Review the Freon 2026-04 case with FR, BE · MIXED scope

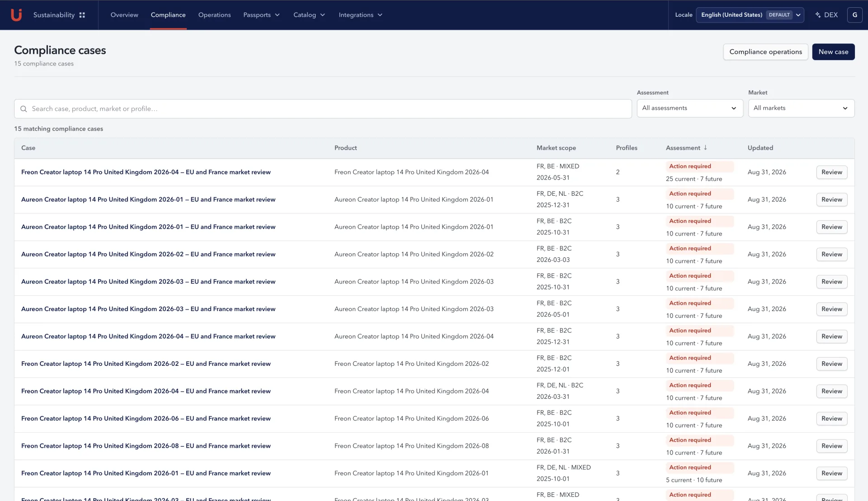click(x=832, y=172)
